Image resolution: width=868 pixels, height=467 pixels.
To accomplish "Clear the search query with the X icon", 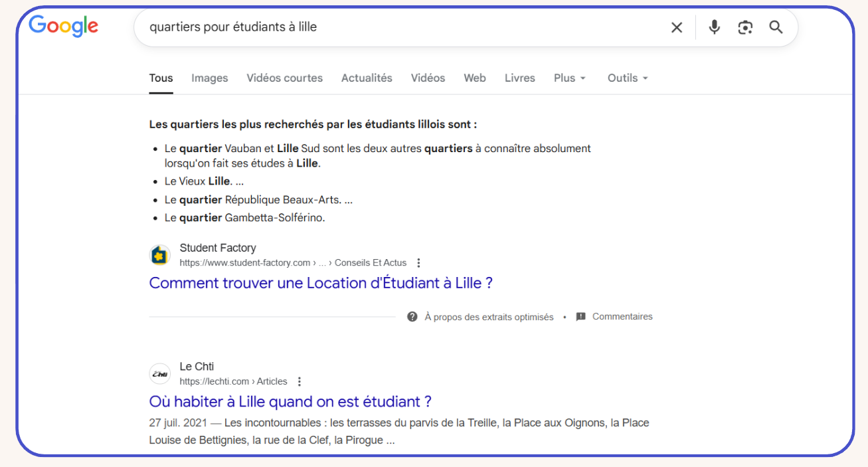I will pos(676,27).
